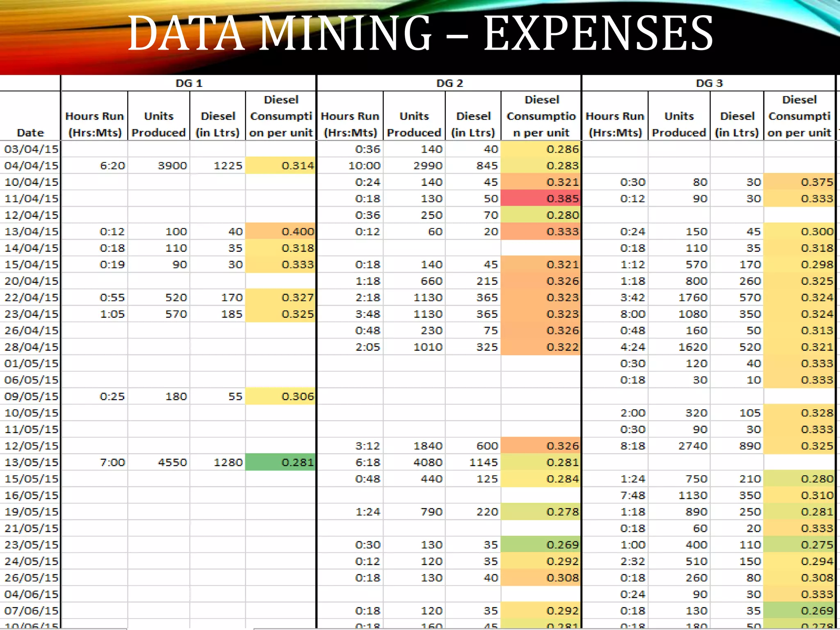840x630 pixels.
Task: Click the dark green 0.281 DG 1 cell
Action: tap(281, 462)
